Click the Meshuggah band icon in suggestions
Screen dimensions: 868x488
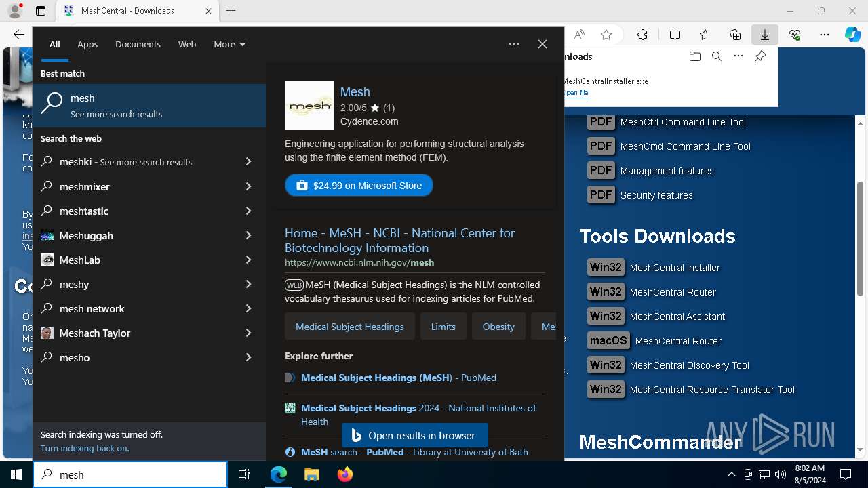pos(47,235)
